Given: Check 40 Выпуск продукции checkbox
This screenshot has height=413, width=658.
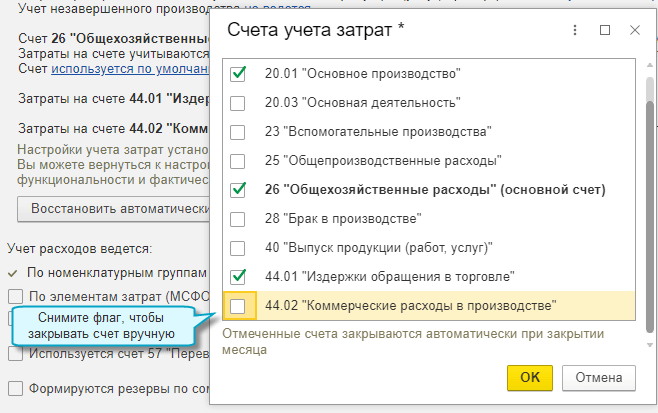Looking at the screenshot, I should [x=238, y=247].
